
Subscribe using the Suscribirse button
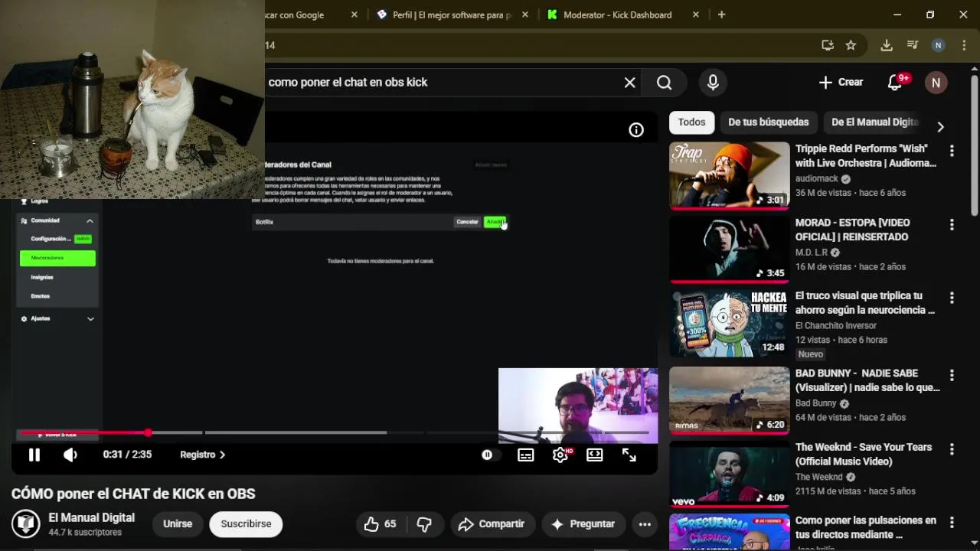pyautogui.click(x=246, y=524)
